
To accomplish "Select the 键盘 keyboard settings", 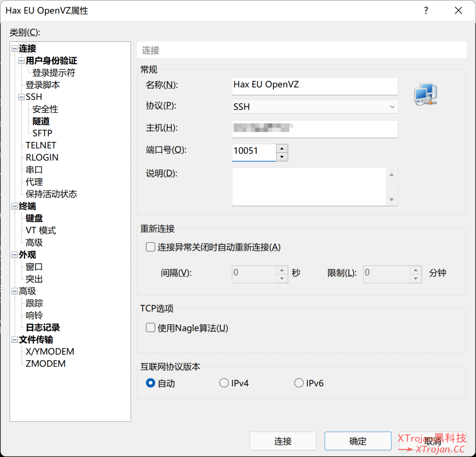I will pos(34,218).
